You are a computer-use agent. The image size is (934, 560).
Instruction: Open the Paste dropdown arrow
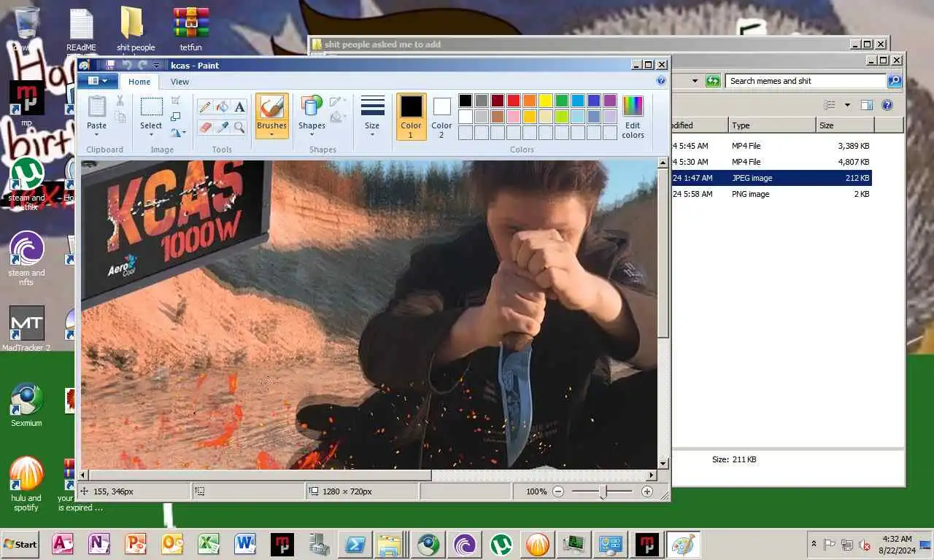coord(97,134)
